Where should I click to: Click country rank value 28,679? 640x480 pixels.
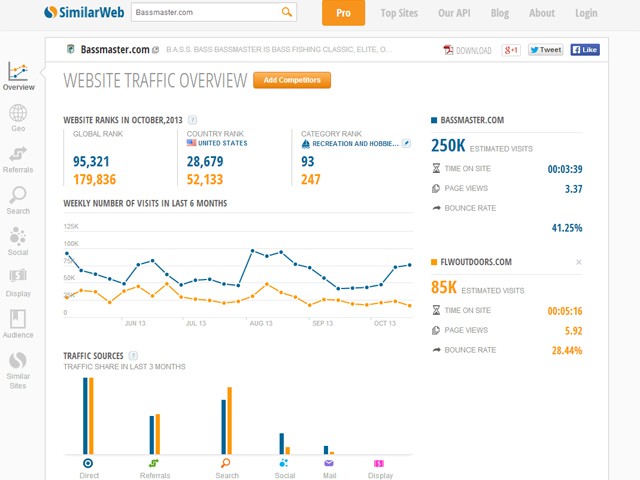[205, 161]
